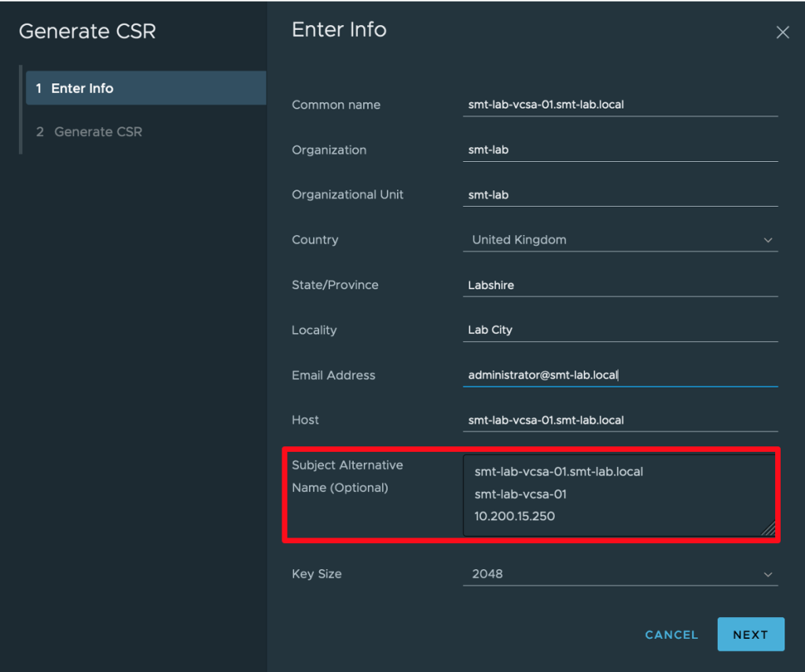Close the Generate CSR dialog
Image resolution: width=805 pixels, height=672 pixels.
(782, 32)
